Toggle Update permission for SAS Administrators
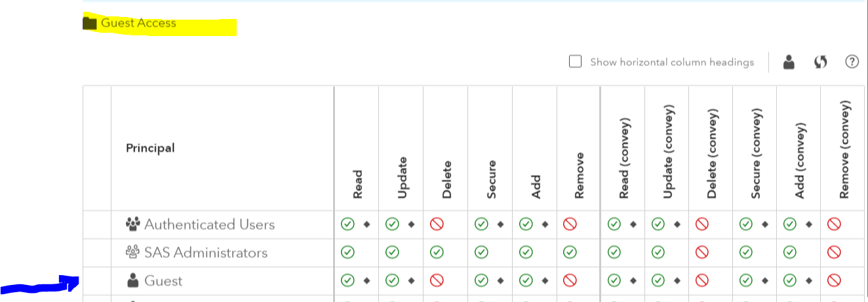The image size is (868, 302). pyautogui.click(x=392, y=253)
